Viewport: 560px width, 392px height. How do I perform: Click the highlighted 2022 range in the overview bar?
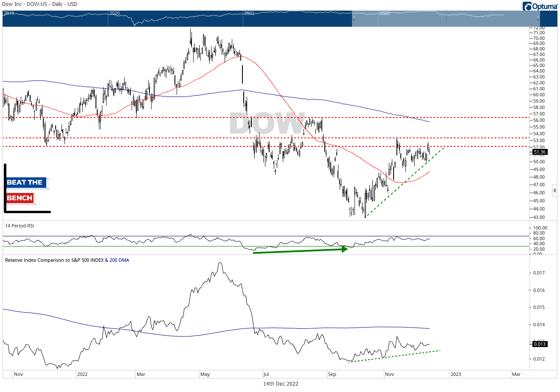pyautogui.click(x=445, y=19)
